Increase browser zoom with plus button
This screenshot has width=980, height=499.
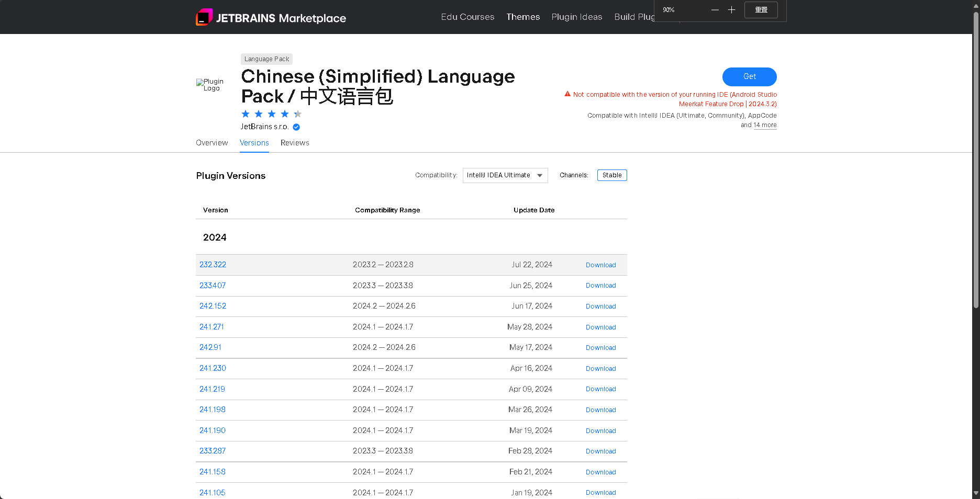tap(731, 10)
